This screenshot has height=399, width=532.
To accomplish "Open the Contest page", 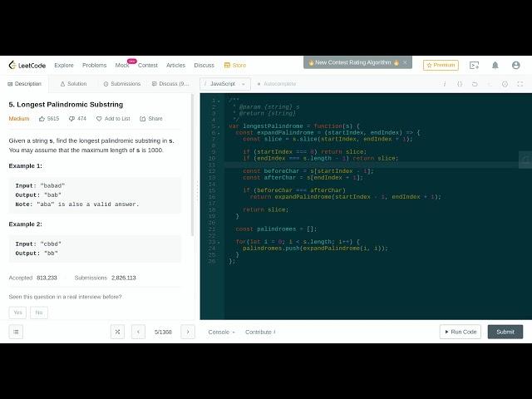I will click(x=148, y=65).
